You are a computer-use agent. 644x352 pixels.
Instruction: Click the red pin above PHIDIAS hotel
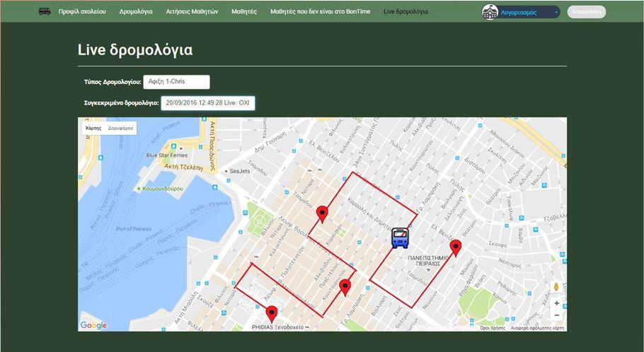point(272,315)
